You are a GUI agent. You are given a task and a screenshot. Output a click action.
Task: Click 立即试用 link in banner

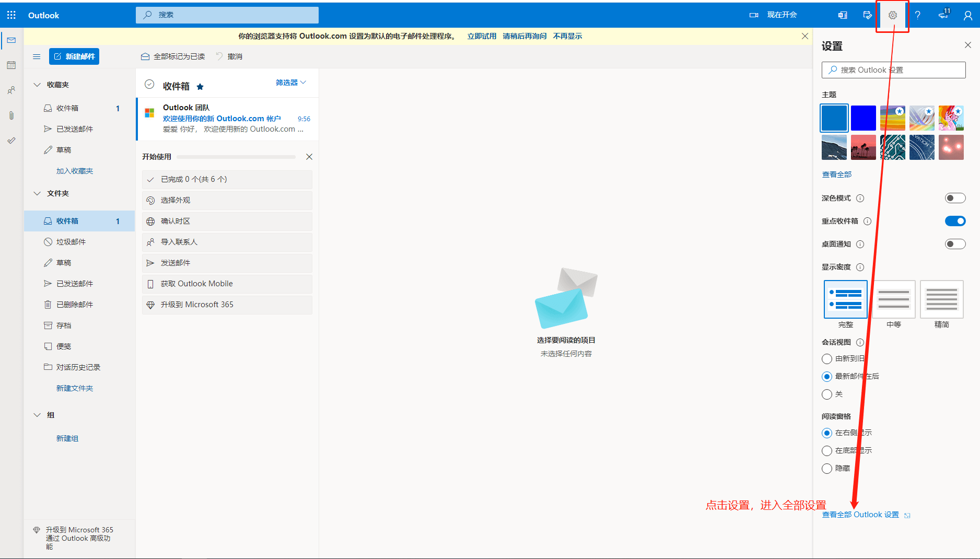click(x=482, y=36)
